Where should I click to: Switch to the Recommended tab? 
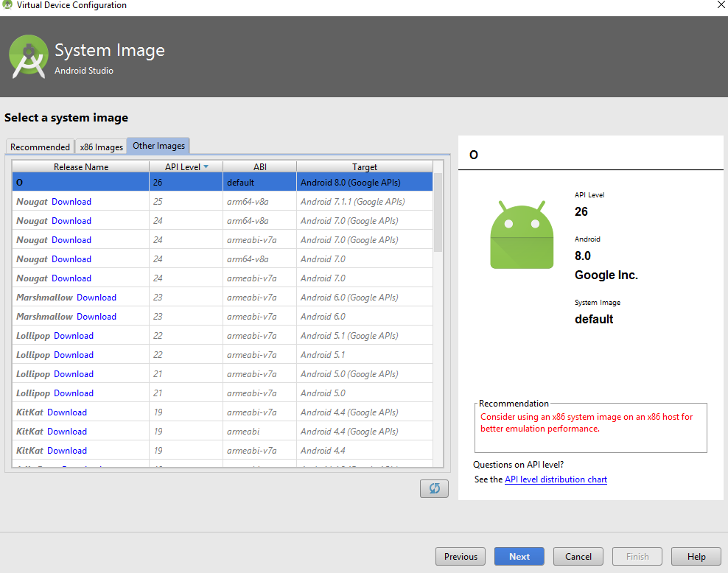pyautogui.click(x=40, y=147)
